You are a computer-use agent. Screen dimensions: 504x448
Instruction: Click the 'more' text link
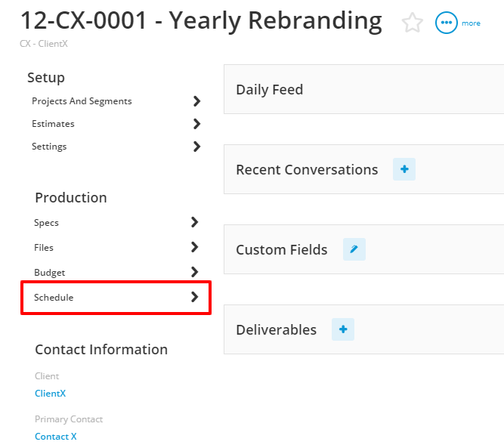coord(471,23)
